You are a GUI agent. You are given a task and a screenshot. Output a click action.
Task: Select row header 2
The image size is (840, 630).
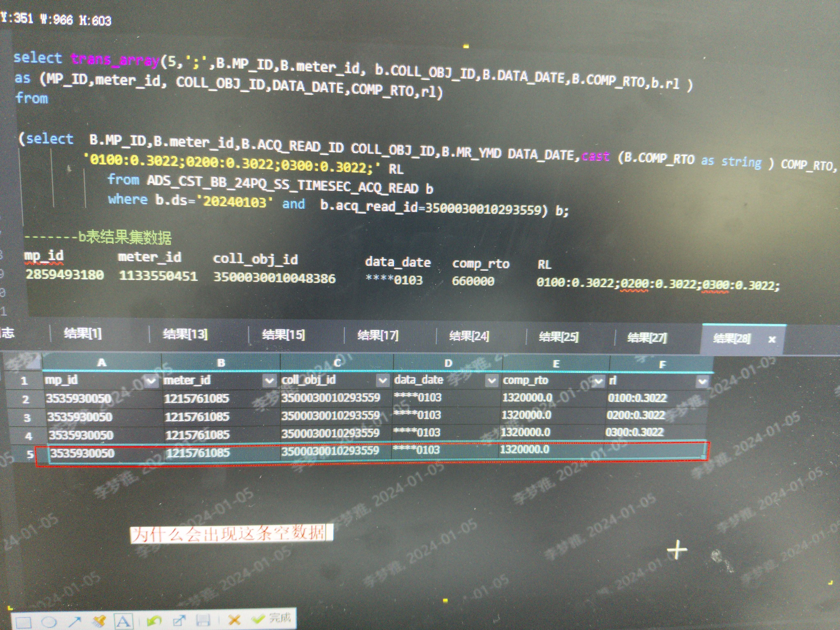(x=25, y=399)
